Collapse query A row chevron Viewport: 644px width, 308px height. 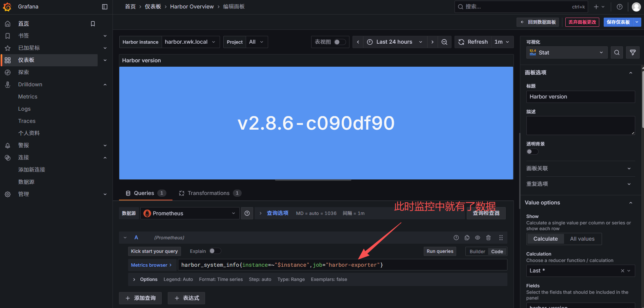[x=125, y=238]
